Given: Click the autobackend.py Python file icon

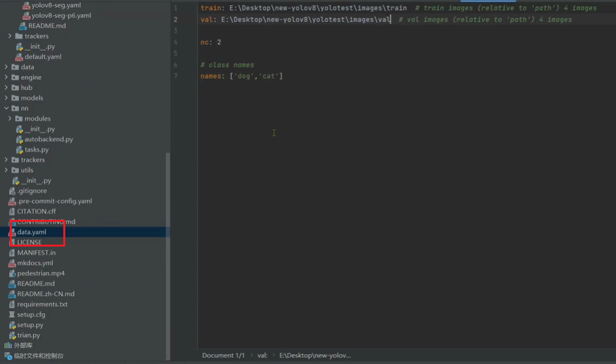Looking at the screenshot, I should pyautogui.click(x=20, y=140).
